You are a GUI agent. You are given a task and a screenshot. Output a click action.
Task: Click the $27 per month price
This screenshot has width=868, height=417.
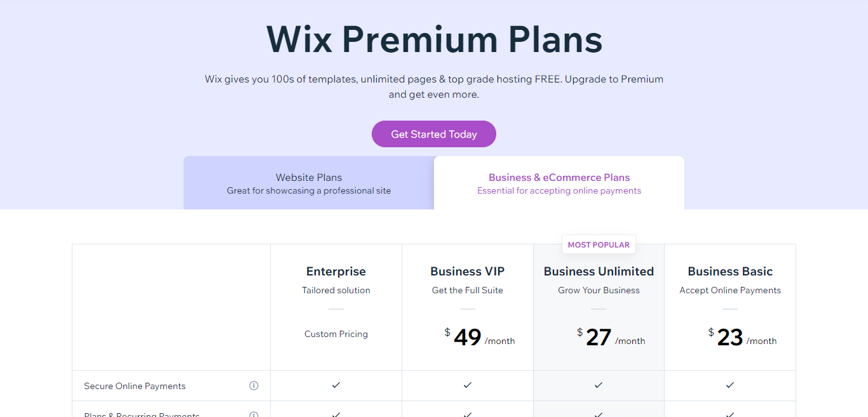tap(598, 336)
